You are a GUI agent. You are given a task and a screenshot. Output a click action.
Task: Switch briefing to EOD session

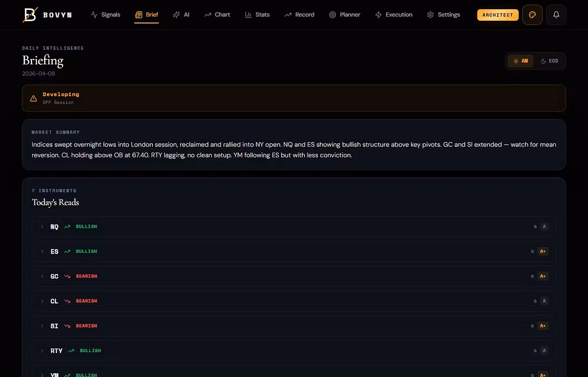(x=549, y=61)
